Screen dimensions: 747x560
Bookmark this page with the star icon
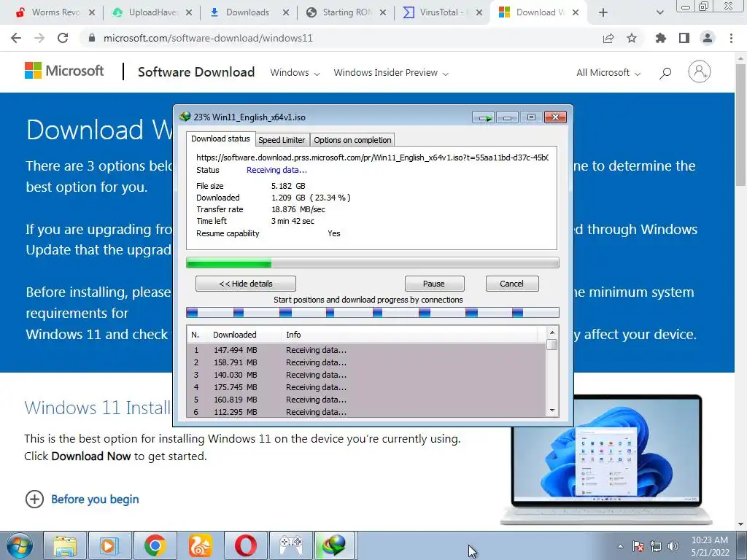tap(632, 38)
